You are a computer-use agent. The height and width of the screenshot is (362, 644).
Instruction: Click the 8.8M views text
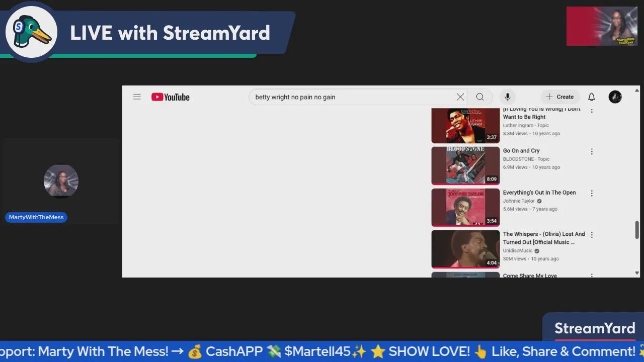coord(515,134)
